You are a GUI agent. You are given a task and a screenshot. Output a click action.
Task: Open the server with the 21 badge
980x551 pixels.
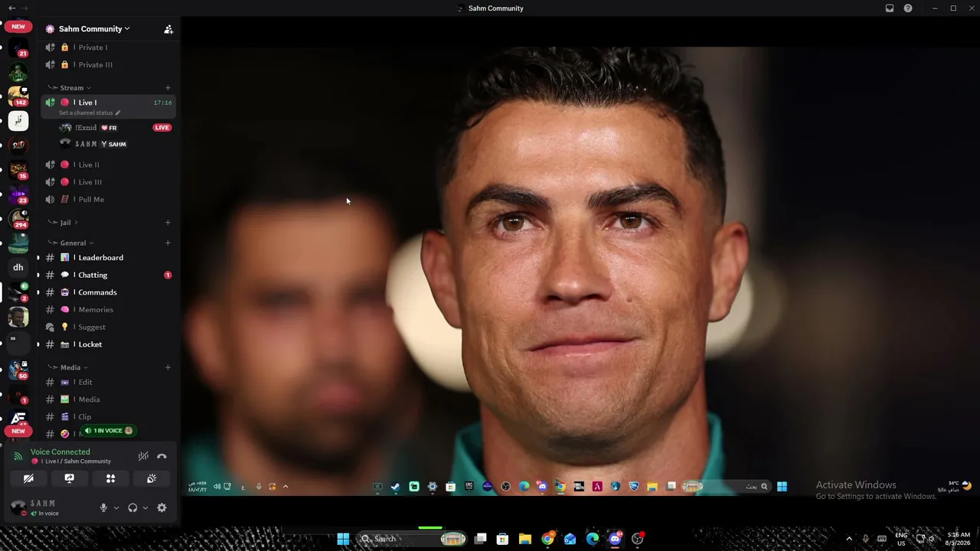point(18,47)
